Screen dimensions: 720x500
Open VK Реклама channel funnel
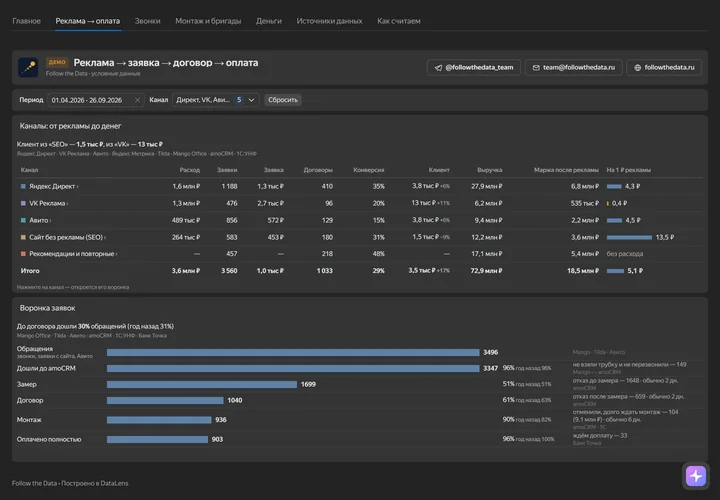[x=48, y=203]
